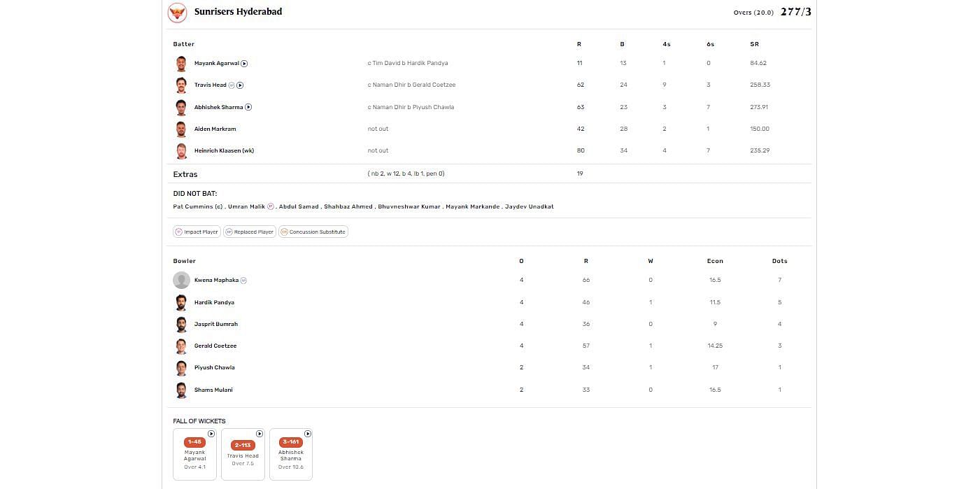
Task: Click Shams Mulani's bowler avatar
Action: point(181,390)
